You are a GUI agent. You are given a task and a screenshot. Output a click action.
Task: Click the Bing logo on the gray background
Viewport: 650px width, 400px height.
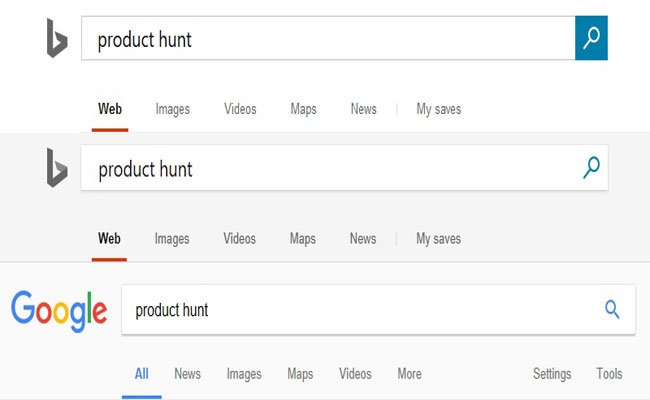[x=57, y=168]
